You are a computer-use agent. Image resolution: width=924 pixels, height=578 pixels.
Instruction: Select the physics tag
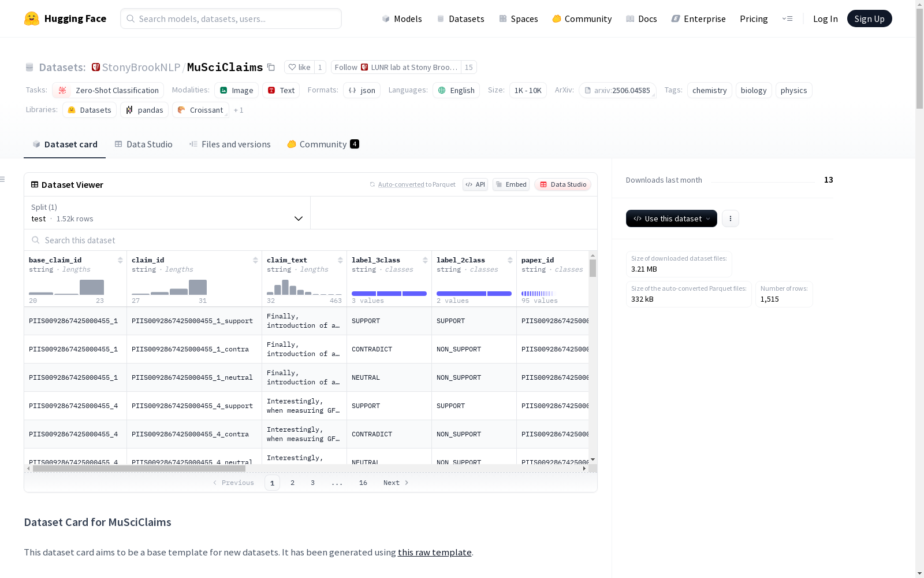pyautogui.click(x=794, y=90)
